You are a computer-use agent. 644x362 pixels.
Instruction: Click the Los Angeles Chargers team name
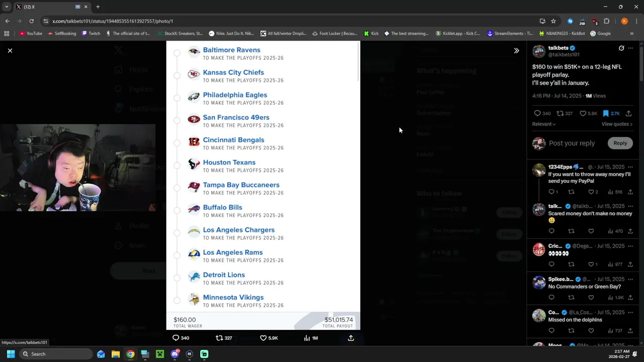click(x=238, y=230)
